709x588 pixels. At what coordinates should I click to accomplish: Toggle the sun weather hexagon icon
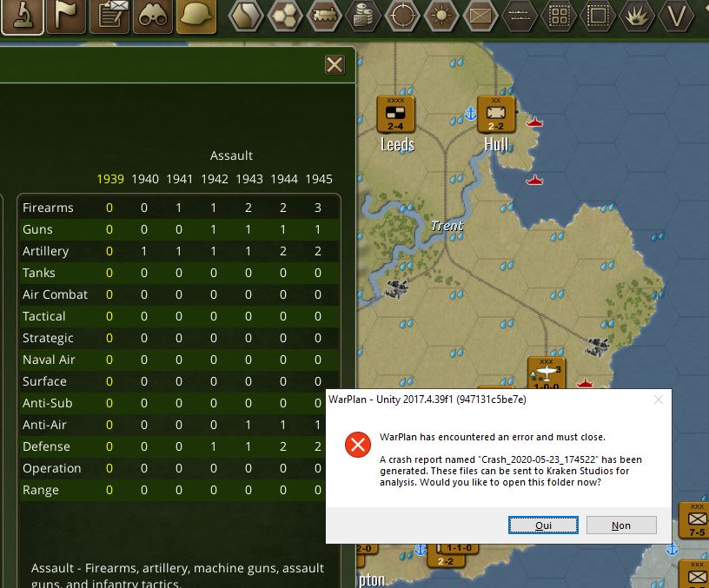pos(441,16)
